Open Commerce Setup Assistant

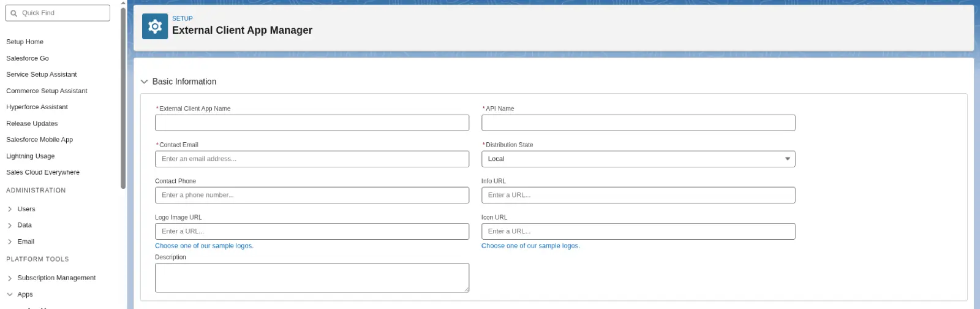pos(47,91)
